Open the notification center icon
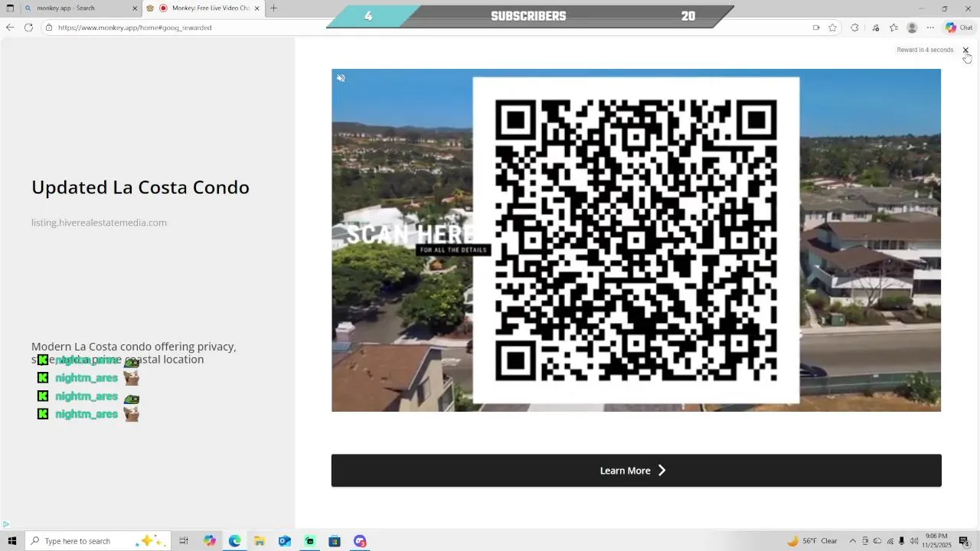This screenshot has width=980, height=551. (965, 541)
